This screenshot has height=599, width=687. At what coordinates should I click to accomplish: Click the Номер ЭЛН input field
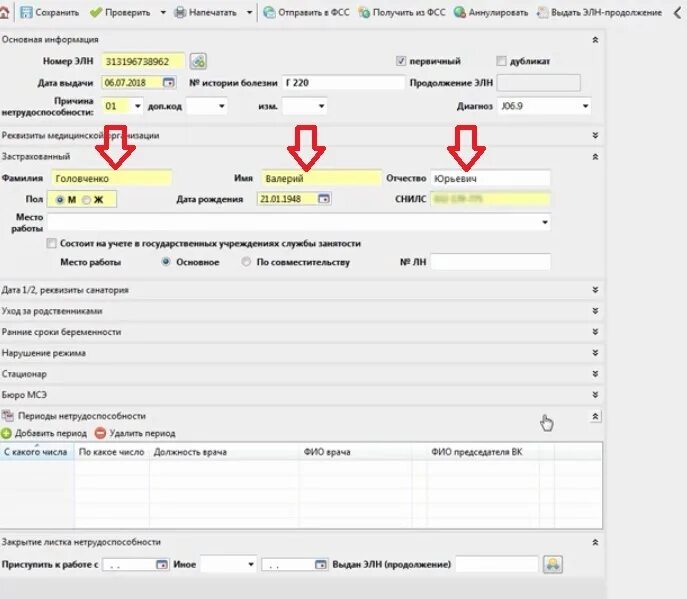click(143, 61)
